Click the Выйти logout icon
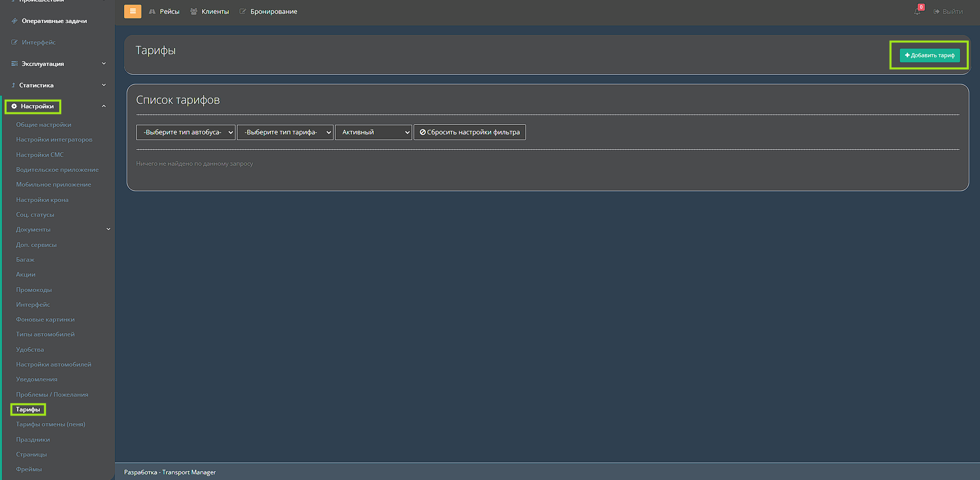 937,11
